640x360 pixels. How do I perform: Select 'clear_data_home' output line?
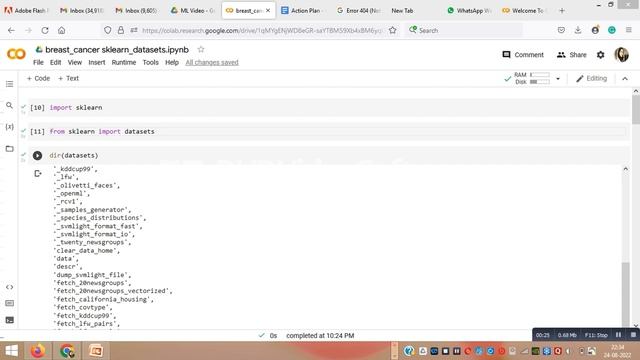coord(86,251)
